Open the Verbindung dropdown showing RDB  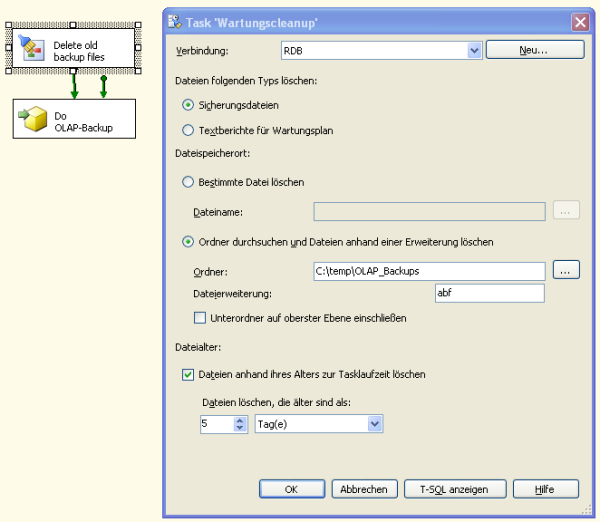(474, 50)
